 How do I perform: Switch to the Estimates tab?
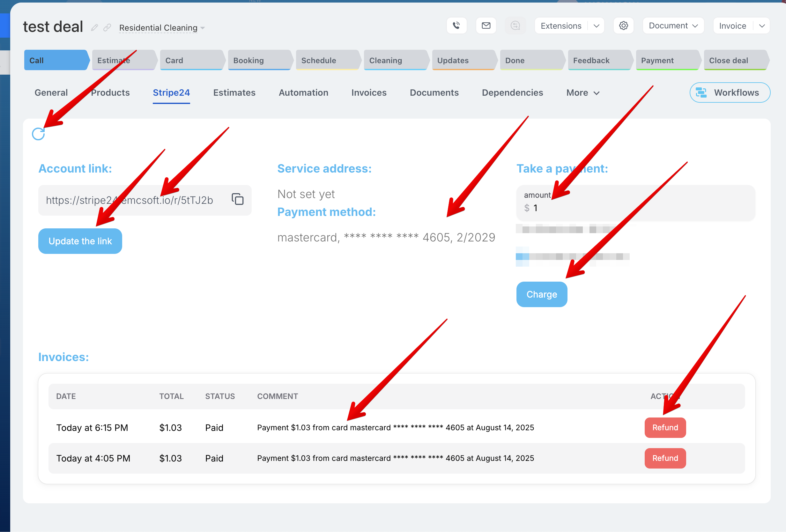tap(234, 93)
